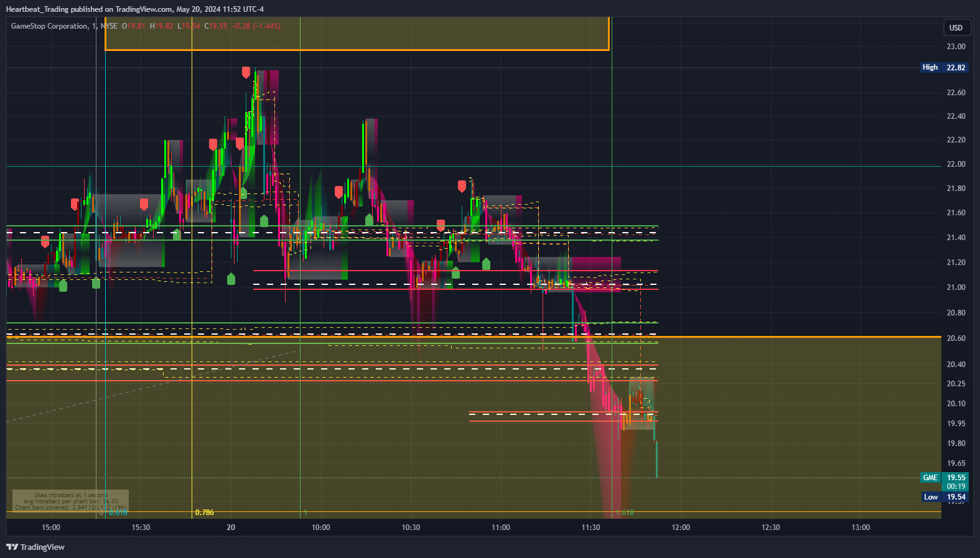Click the 11:30 time axis label
The height and width of the screenshot is (558, 980).
(590, 528)
